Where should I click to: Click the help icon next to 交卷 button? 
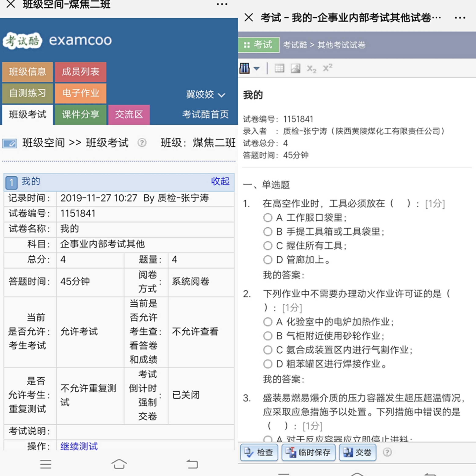tap(387, 452)
